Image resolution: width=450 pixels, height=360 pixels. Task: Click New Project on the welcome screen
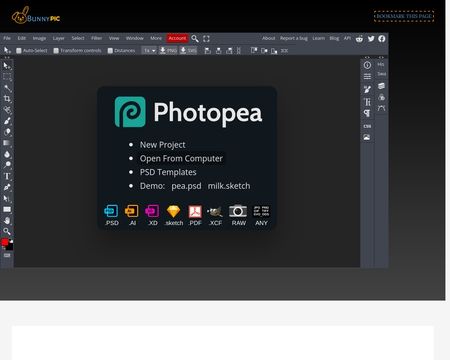pyautogui.click(x=163, y=145)
